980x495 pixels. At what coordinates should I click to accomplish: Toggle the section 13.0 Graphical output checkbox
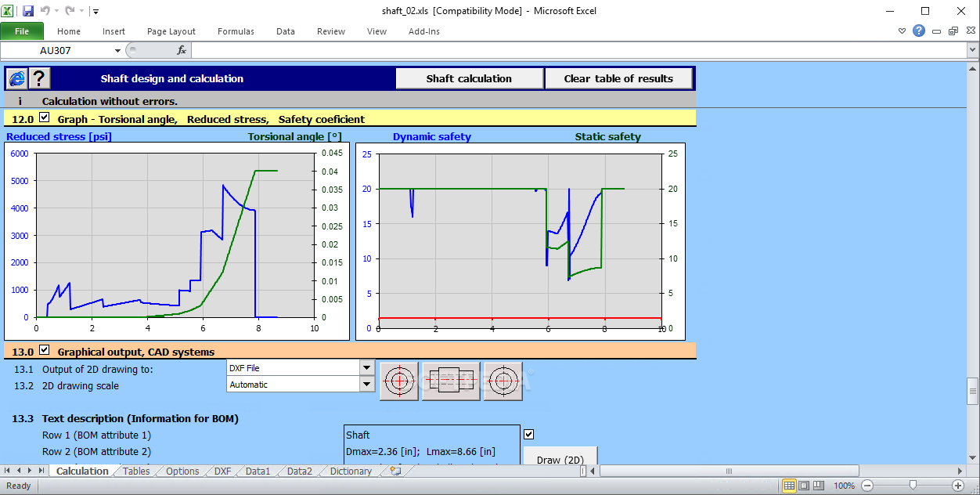pyautogui.click(x=44, y=350)
